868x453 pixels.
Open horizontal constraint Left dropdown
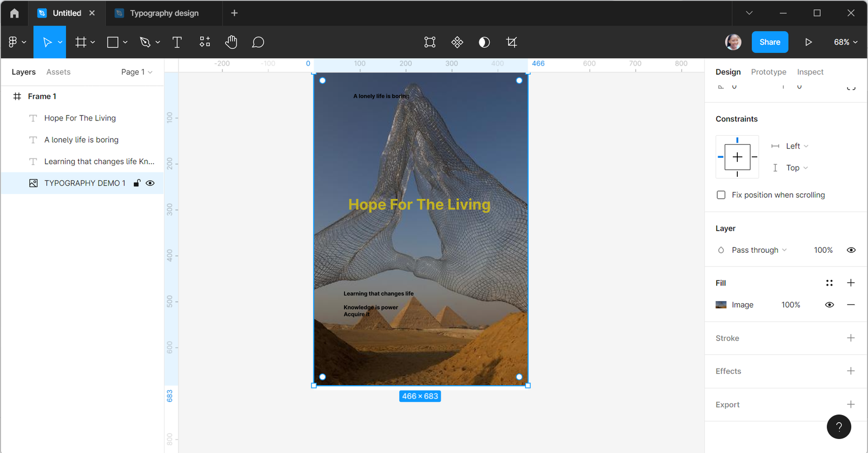pos(797,146)
